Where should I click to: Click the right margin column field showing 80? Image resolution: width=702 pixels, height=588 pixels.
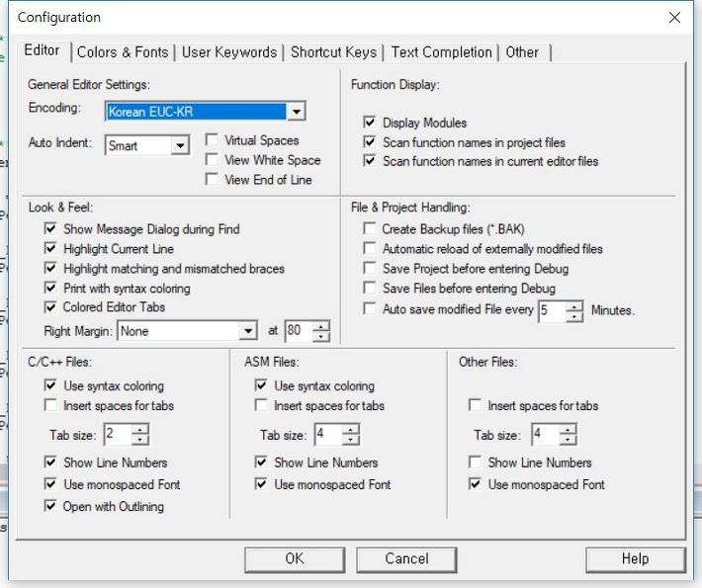coord(299,331)
